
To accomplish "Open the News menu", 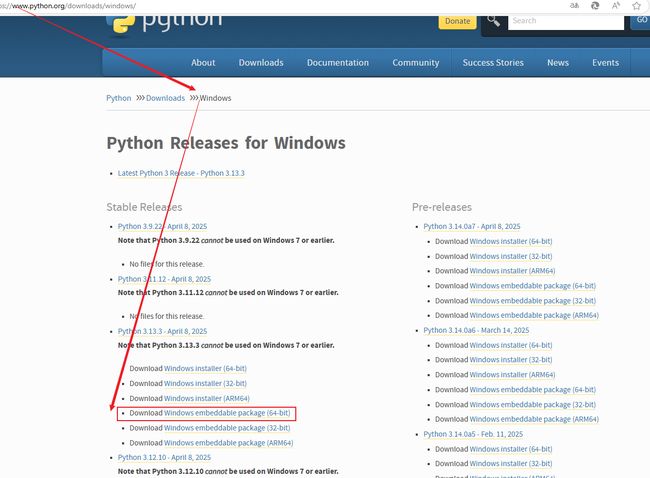I will coord(558,63).
